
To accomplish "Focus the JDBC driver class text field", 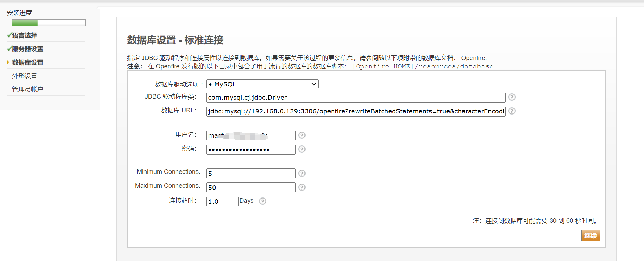I will (x=356, y=98).
